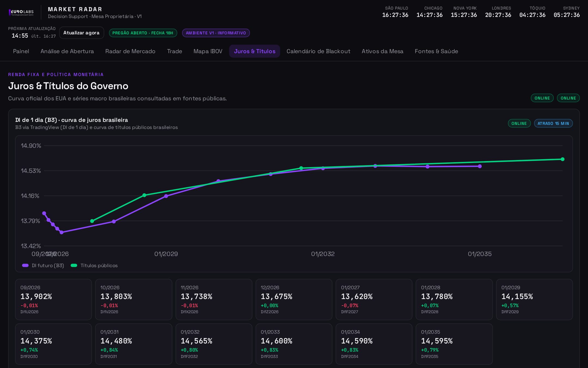588x368 pixels.
Task: Click the 'Ambiente V1 · Informativo' badge
Action: pyautogui.click(x=216, y=33)
